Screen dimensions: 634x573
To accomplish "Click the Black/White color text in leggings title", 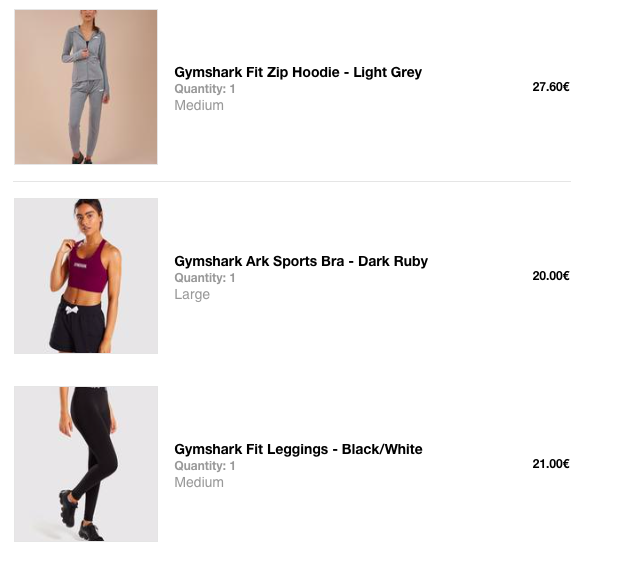I will 382,449.
